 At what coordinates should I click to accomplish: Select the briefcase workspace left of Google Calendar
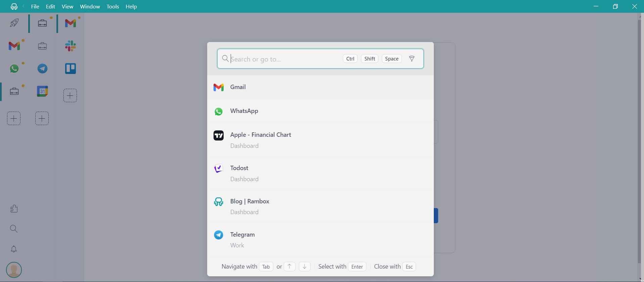14,91
